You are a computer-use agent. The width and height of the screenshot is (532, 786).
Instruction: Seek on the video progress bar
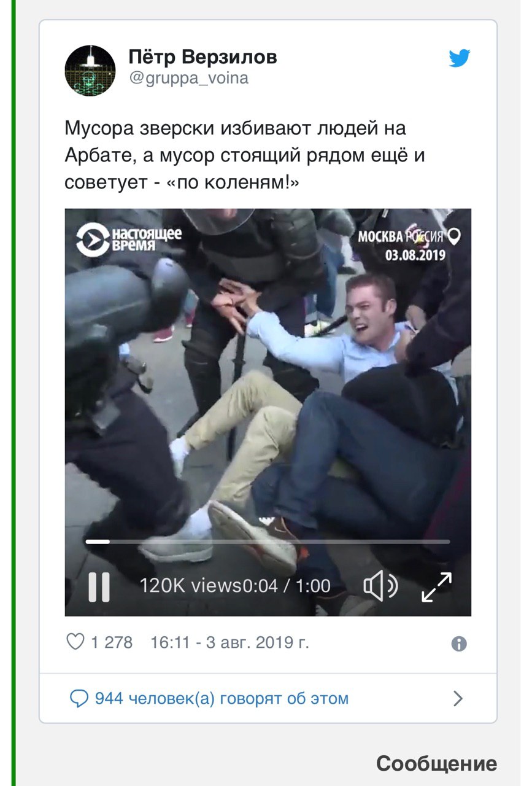click(268, 542)
